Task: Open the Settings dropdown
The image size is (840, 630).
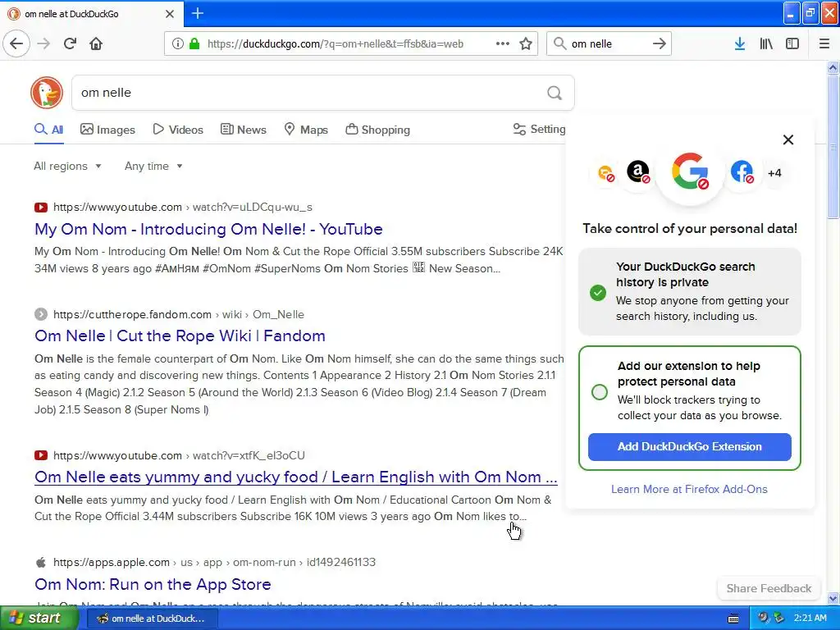Action: [x=540, y=129]
